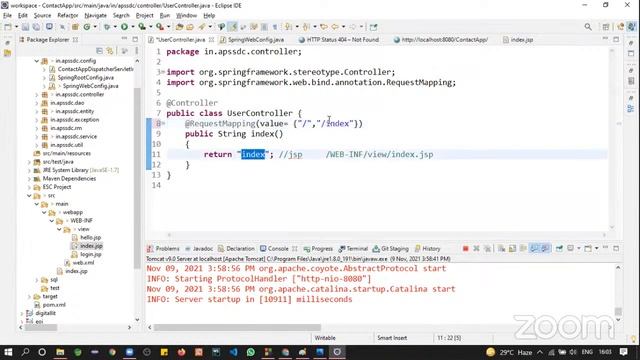Expand the in.apssdc.controller package
This screenshot has height=360, width=640.
[x=37, y=95]
